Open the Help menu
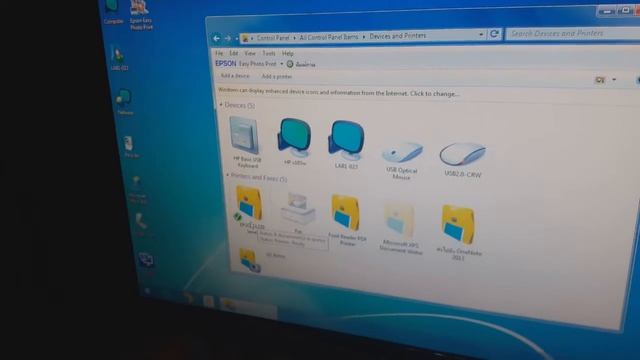 (x=288, y=53)
